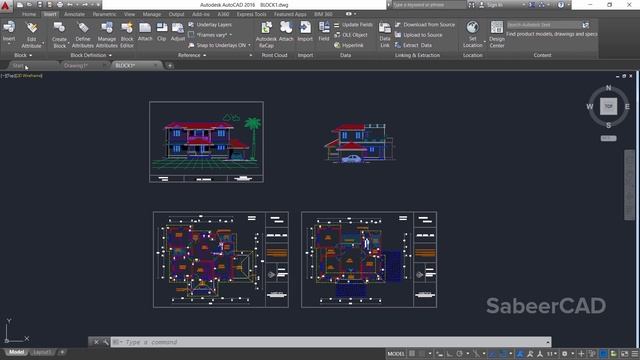Open quick access toolbar customize dropdown

(x=98, y=5)
